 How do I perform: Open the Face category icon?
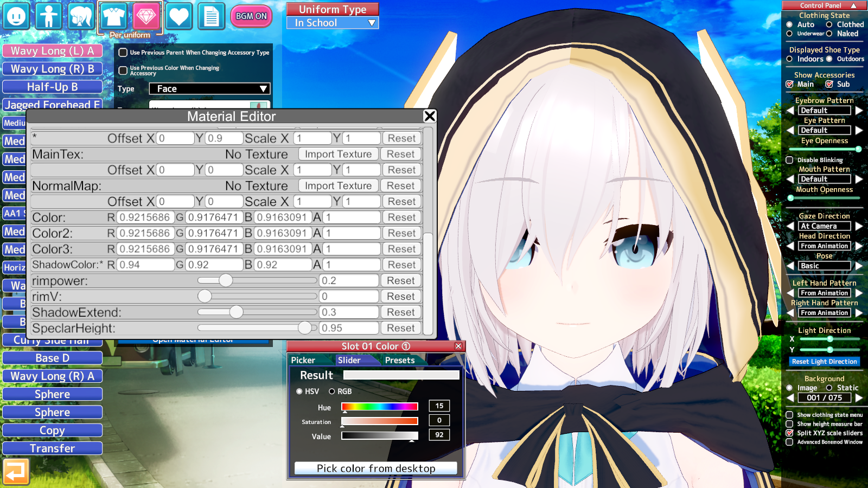pyautogui.click(x=16, y=16)
